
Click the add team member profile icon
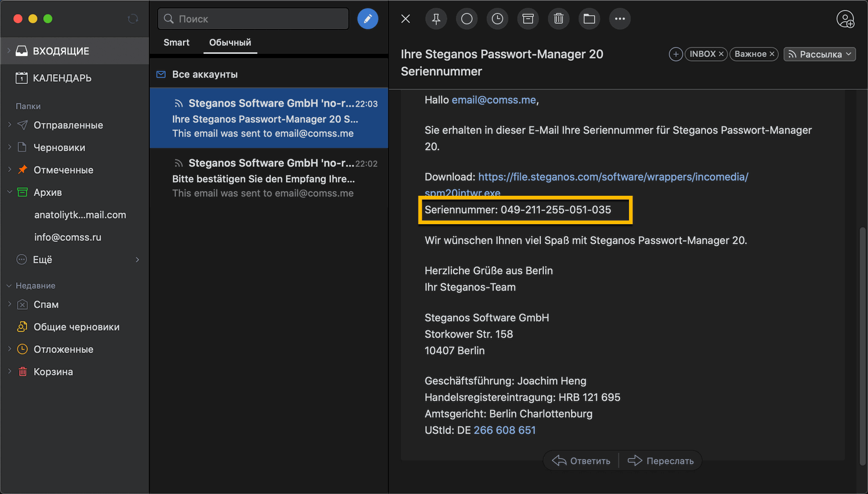click(x=845, y=19)
